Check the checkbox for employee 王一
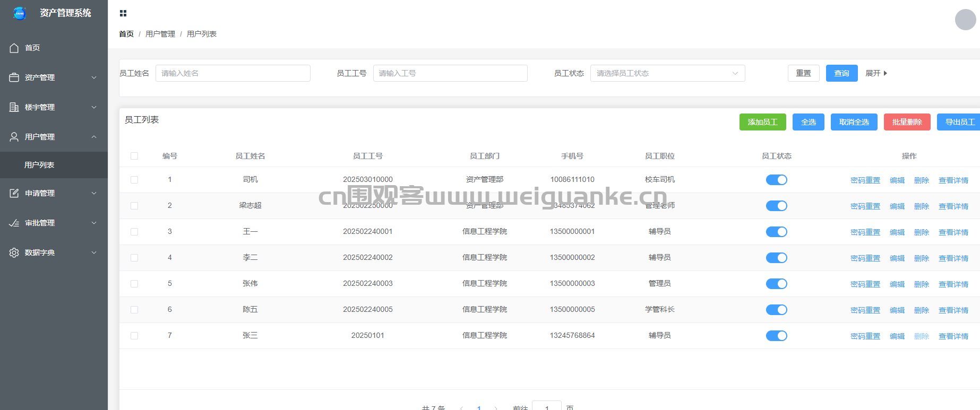The image size is (980, 410). coord(134,232)
